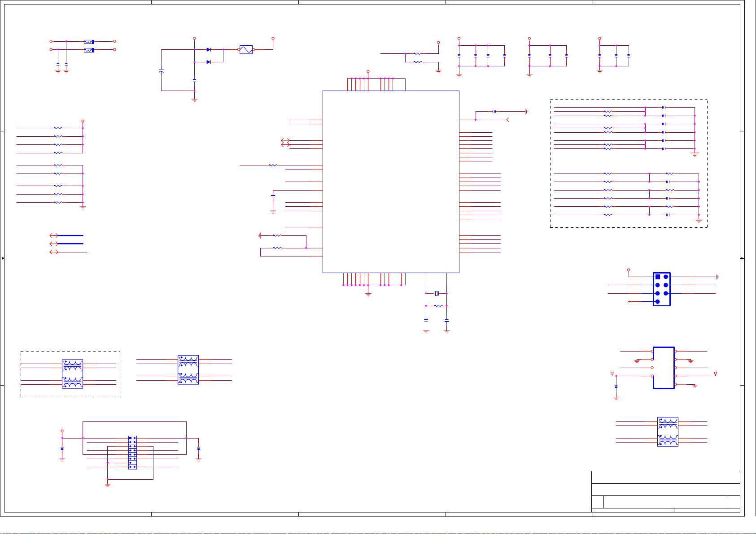Pick the crystal symbol below the main IC
Viewport: 756px width, 534px height.
(436, 293)
